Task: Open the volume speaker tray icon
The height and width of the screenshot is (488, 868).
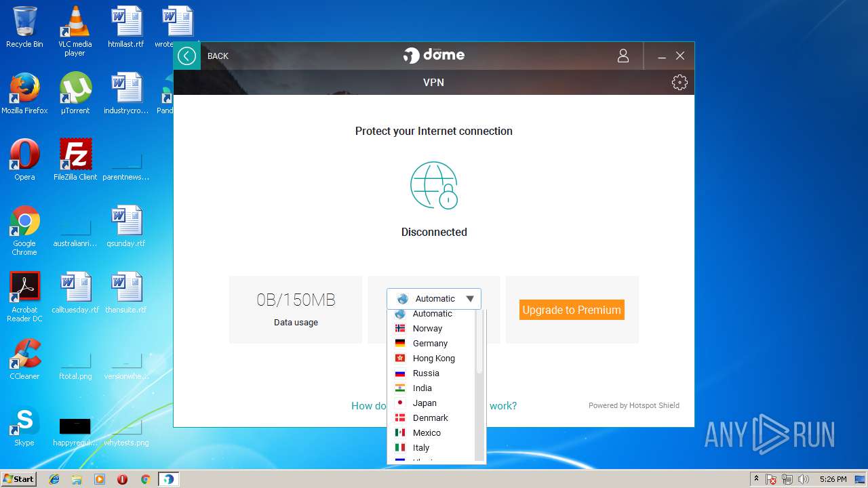Action: pos(804,479)
